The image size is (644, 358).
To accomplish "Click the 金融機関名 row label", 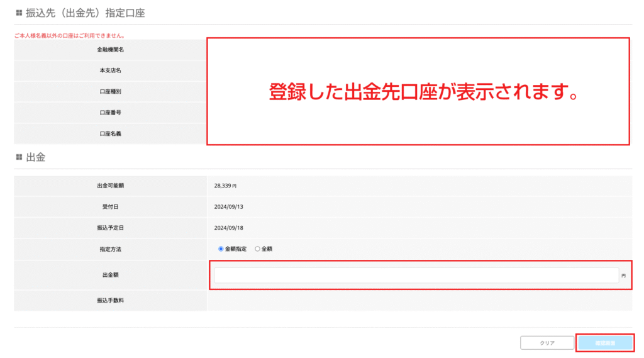I will 110,50.
